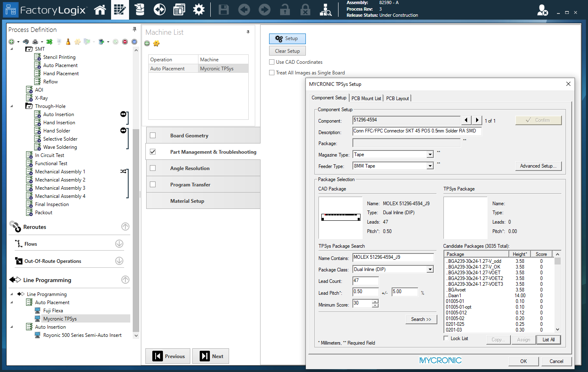Switch to the PCB Mount List tab
Screen dimensions: 588x372
pyautogui.click(x=366, y=98)
